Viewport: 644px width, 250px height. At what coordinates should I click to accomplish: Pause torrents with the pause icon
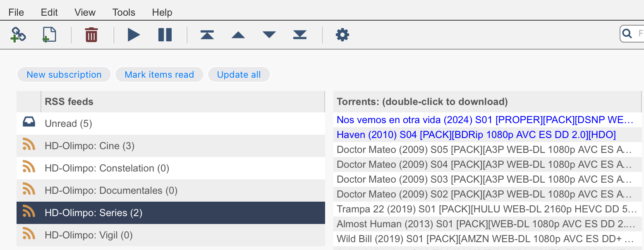[x=165, y=35]
